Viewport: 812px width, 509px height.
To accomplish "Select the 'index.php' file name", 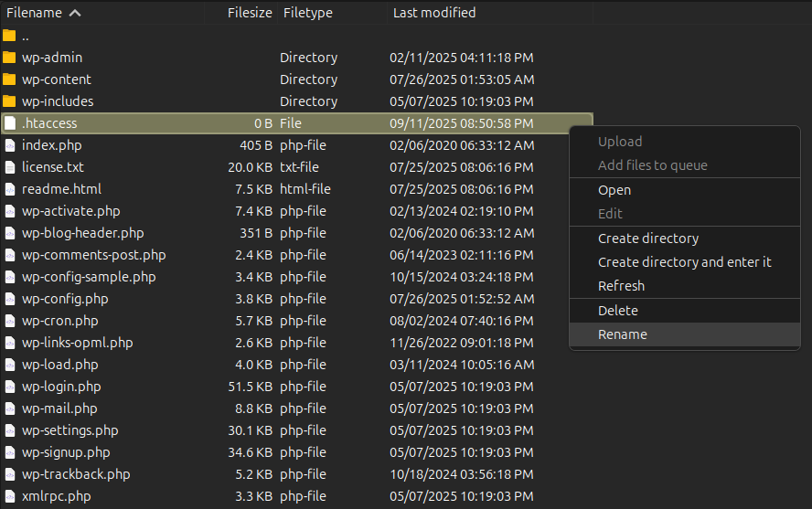I will click(52, 145).
